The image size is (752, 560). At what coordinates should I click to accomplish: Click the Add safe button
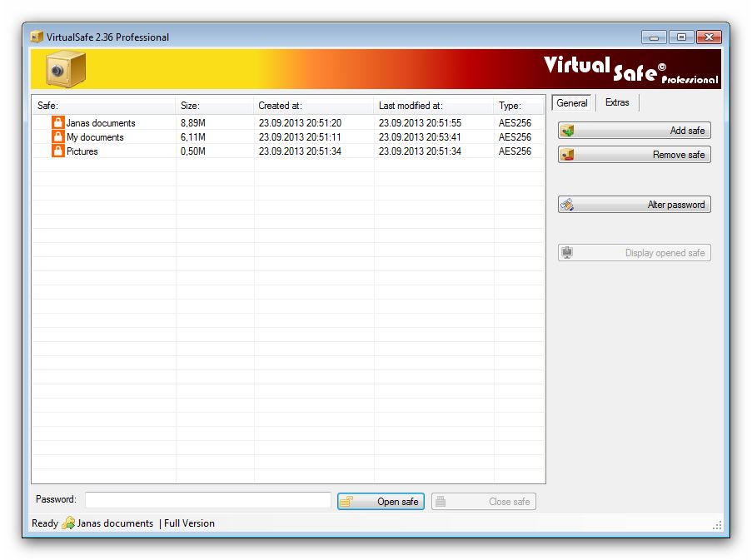tap(634, 131)
